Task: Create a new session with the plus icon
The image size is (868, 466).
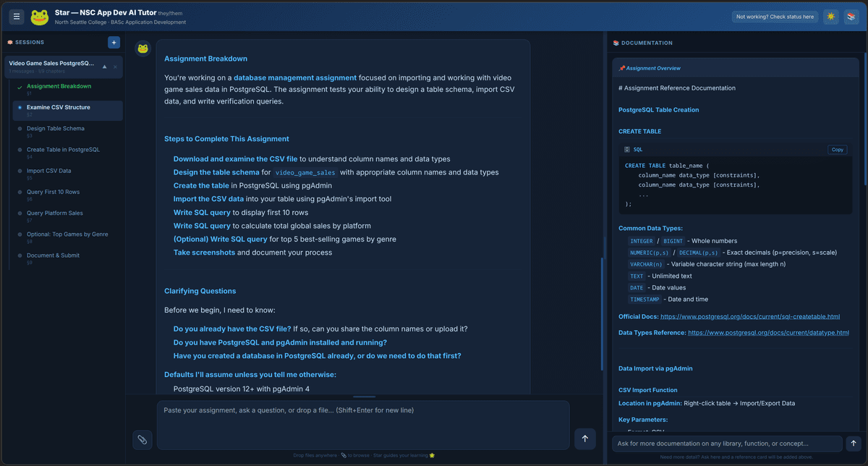Action: click(114, 43)
